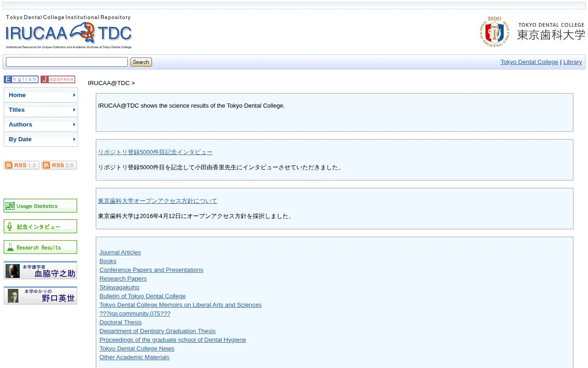Open Department of Dentistry Graduation Thesis
The image size is (588, 368).
(158, 331)
